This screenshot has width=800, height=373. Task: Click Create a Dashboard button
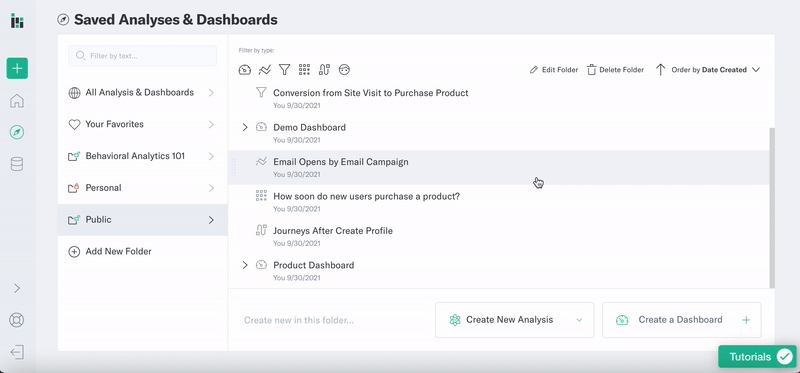pyautogui.click(x=682, y=320)
